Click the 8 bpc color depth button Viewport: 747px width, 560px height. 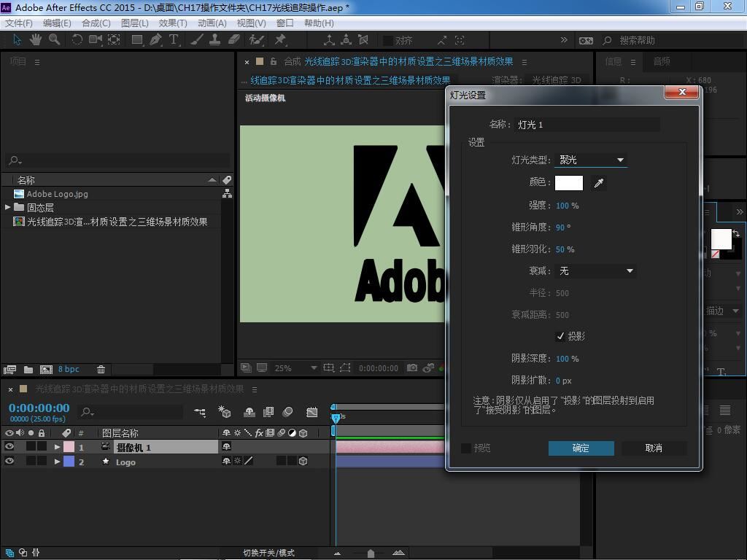[69, 370]
